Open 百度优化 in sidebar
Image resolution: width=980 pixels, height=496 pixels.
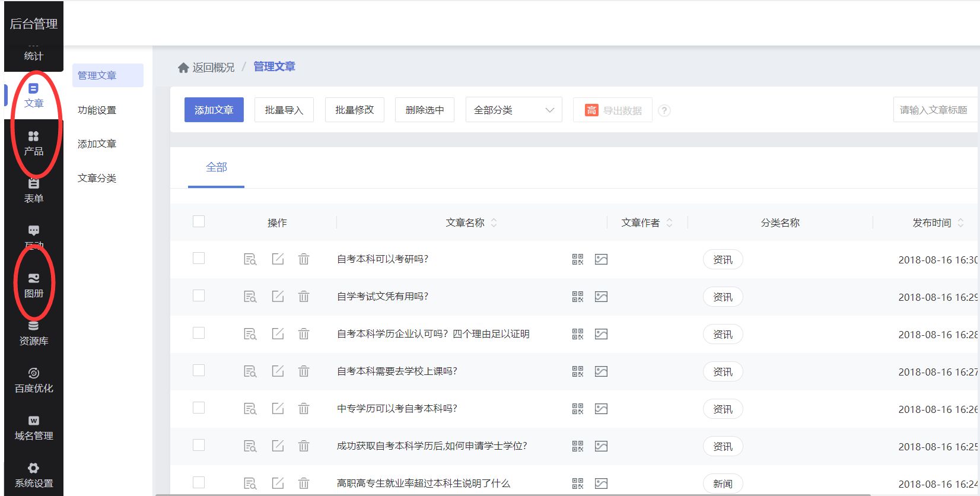[x=34, y=381]
